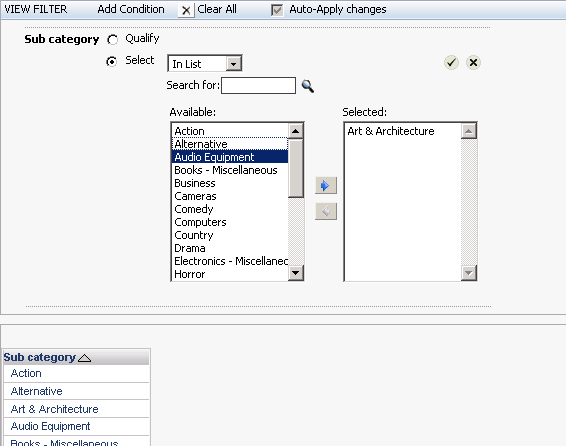Choose the Select radio button
566x446 pixels.
(112, 61)
